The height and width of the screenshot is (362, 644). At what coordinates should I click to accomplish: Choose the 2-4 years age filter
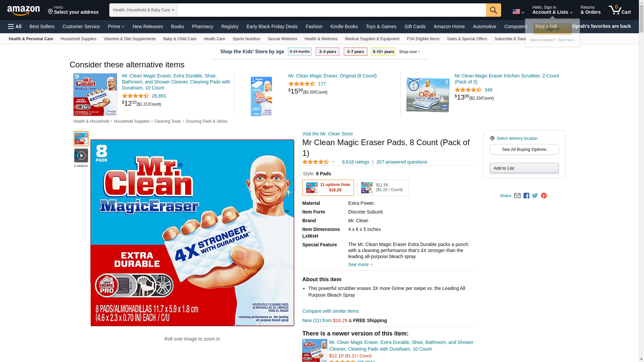point(327,52)
